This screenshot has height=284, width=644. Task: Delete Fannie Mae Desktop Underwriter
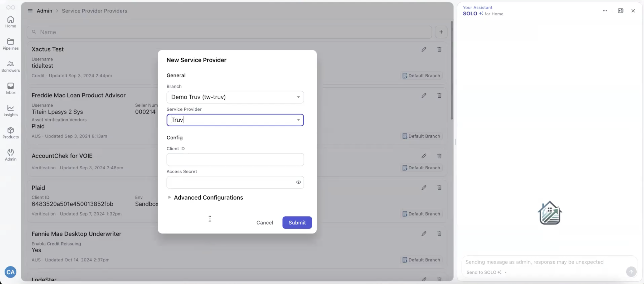click(439, 234)
